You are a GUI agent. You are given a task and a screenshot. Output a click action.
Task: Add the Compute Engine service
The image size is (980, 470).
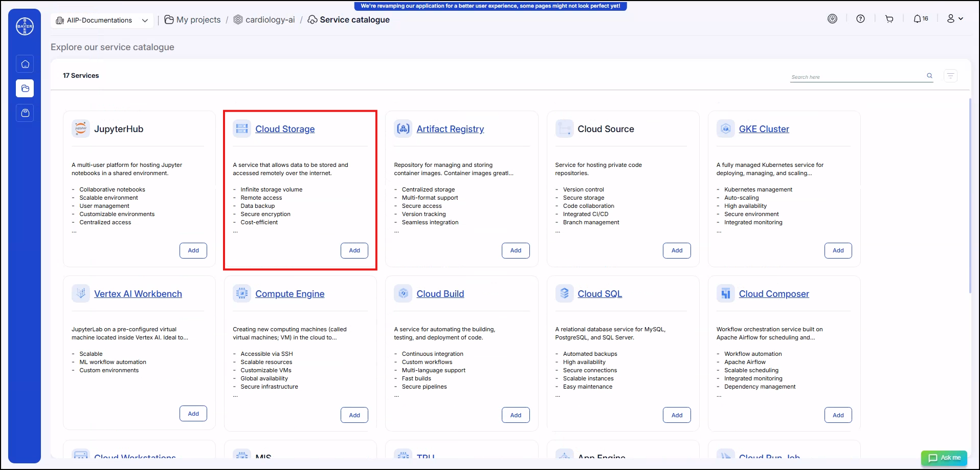coord(354,415)
